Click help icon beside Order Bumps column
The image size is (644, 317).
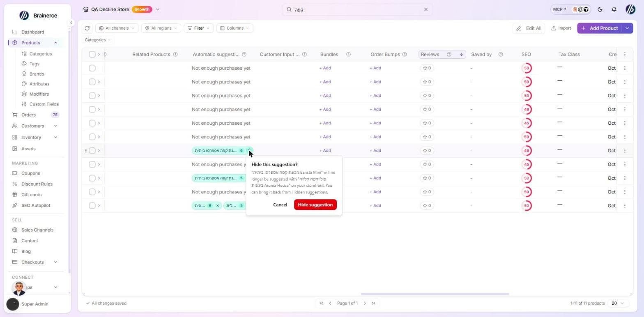click(405, 55)
